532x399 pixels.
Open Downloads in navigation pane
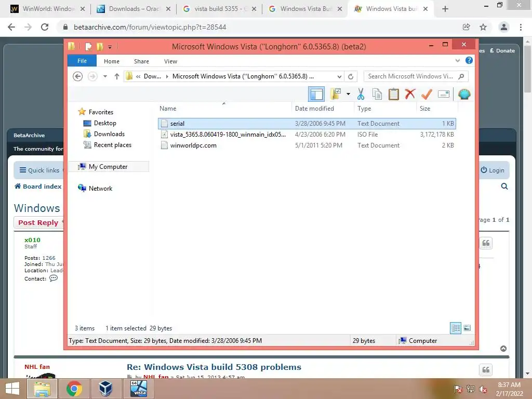point(109,134)
